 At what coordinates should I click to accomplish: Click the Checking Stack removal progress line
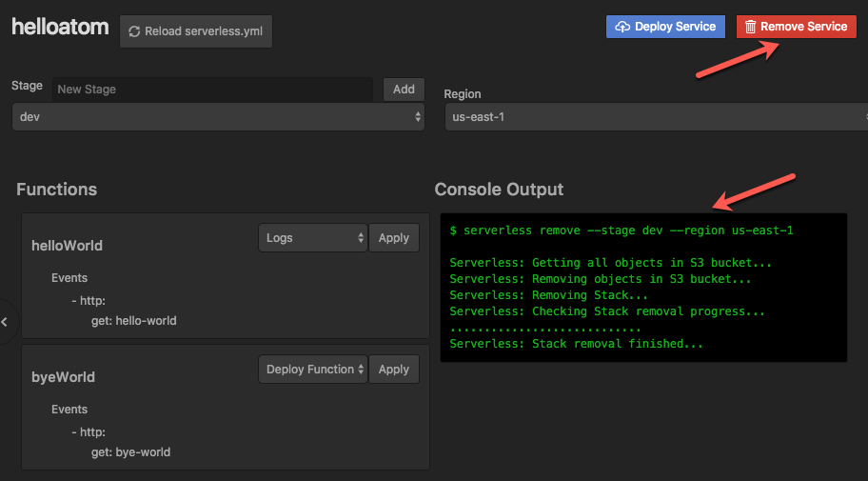tap(606, 311)
